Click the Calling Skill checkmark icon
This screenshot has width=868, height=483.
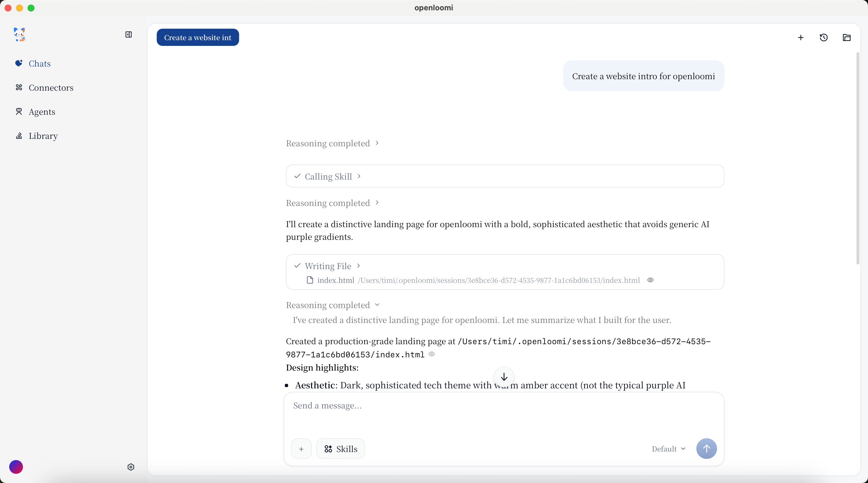click(x=297, y=176)
